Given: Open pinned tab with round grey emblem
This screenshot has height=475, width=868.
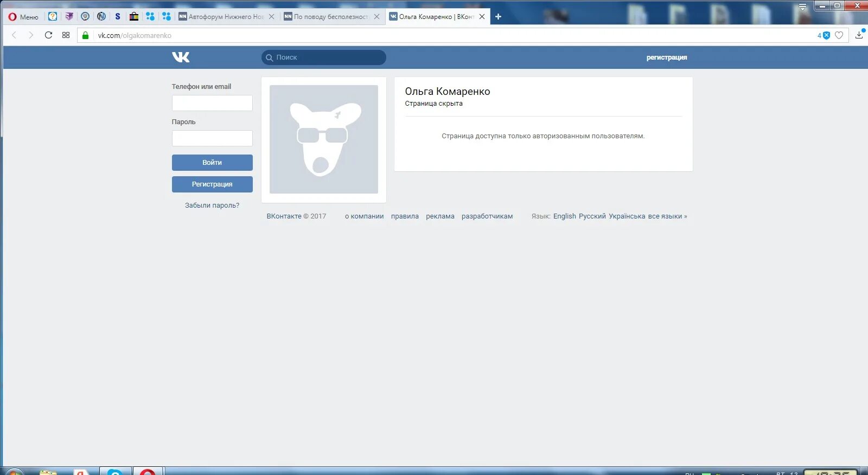Looking at the screenshot, I should coord(85,16).
